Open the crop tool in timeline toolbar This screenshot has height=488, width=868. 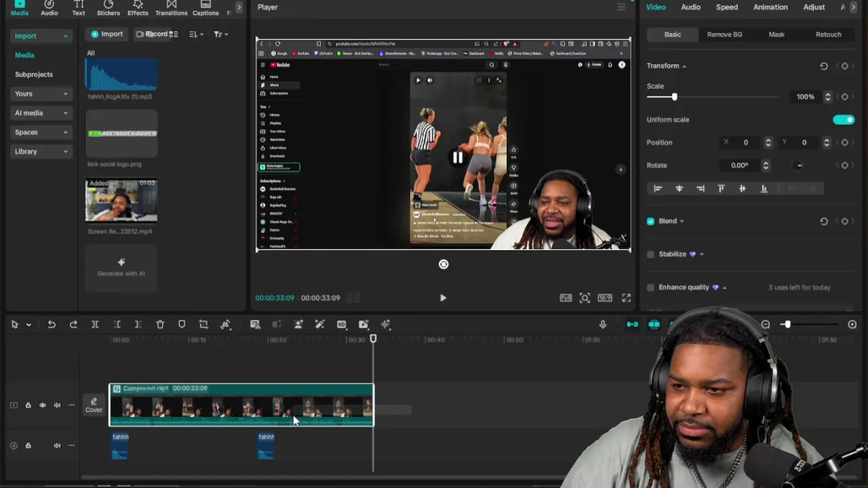[x=203, y=325]
